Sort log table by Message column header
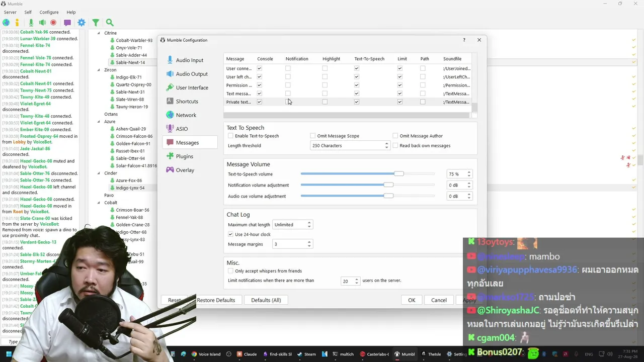 tap(235, 59)
